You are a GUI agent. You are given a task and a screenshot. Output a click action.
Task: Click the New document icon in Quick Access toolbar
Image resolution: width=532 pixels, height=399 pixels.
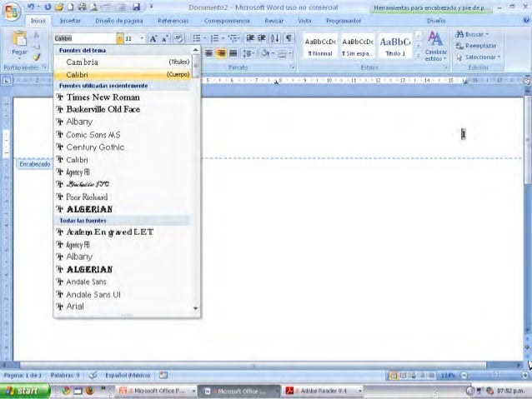pos(70,7)
